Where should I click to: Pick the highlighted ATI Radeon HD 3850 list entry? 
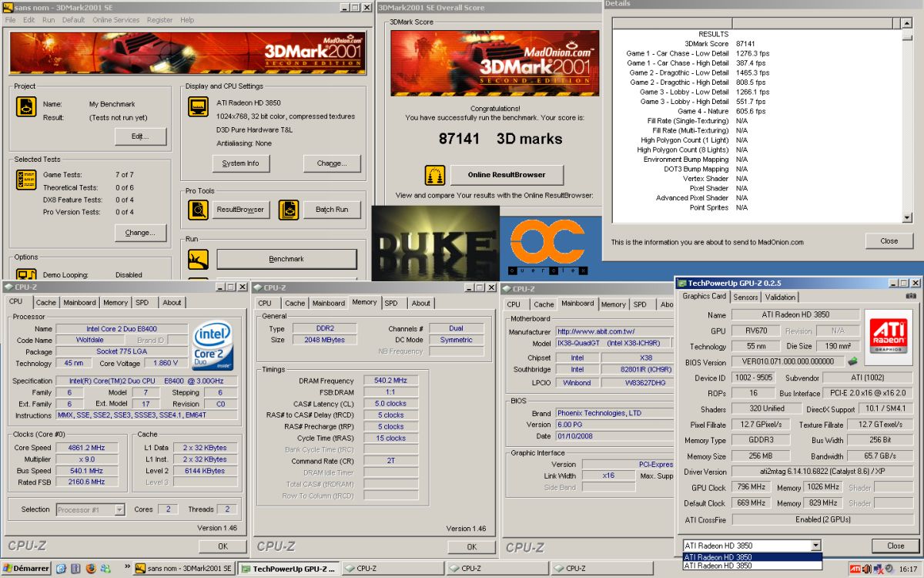tap(752, 556)
